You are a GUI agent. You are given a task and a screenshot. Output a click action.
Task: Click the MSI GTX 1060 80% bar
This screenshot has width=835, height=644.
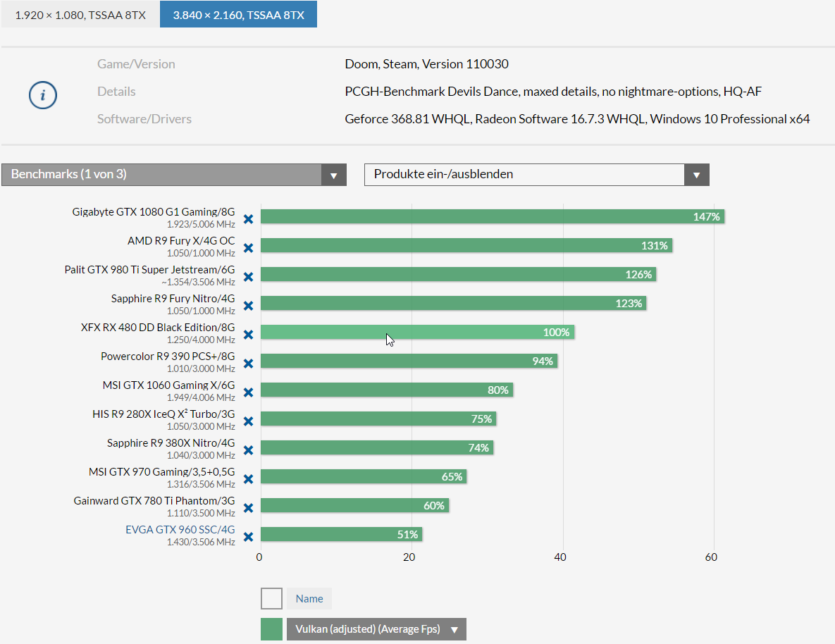pos(387,390)
